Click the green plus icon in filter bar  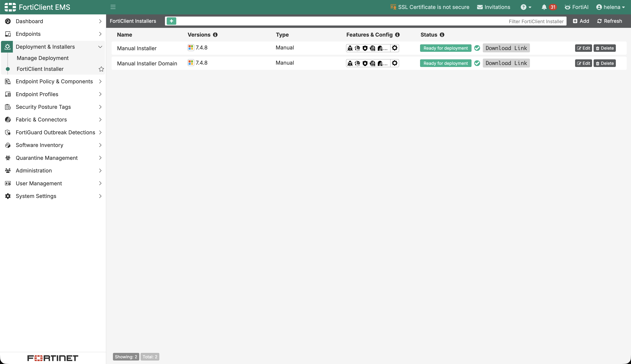(x=171, y=21)
